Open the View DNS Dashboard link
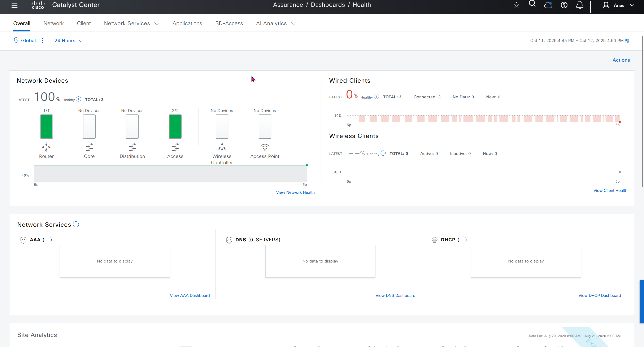The width and height of the screenshot is (644, 347). point(395,295)
